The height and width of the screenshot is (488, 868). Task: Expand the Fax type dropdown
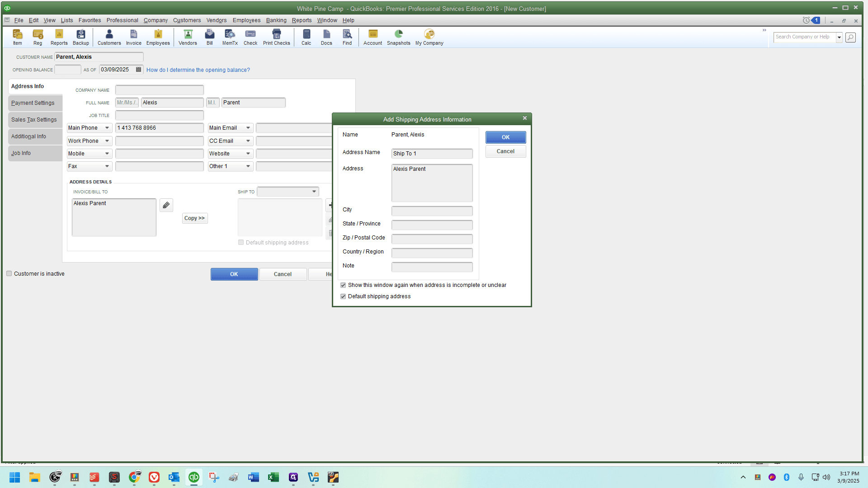coord(107,166)
